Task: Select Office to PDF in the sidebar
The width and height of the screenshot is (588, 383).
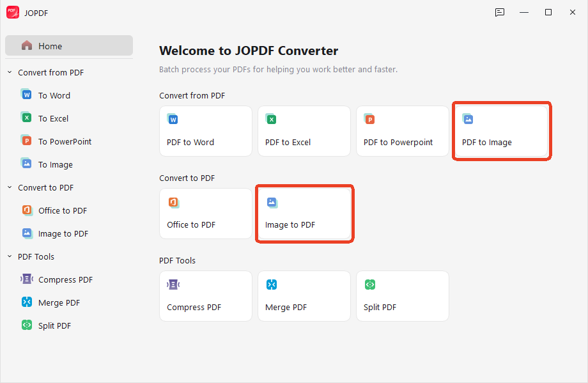Action: (x=63, y=210)
